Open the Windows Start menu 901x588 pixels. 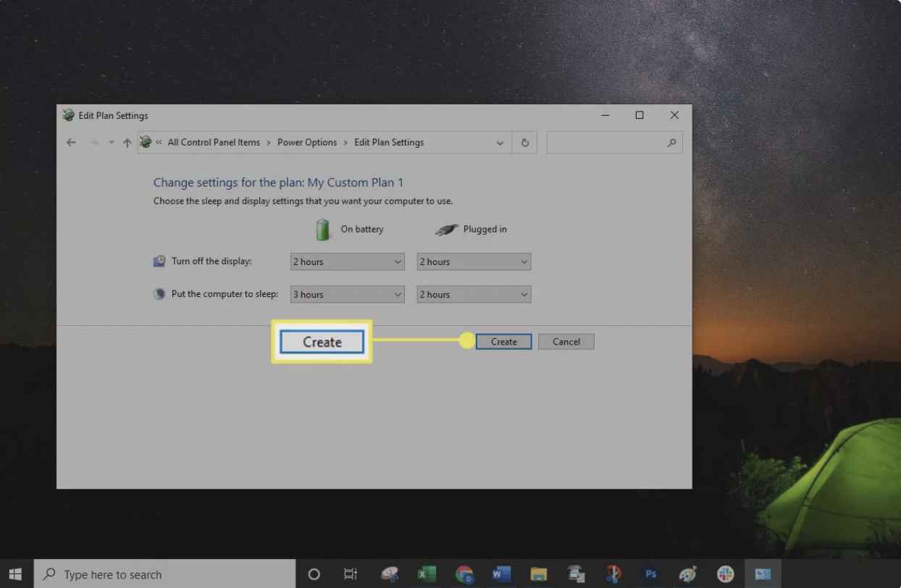pos(15,574)
